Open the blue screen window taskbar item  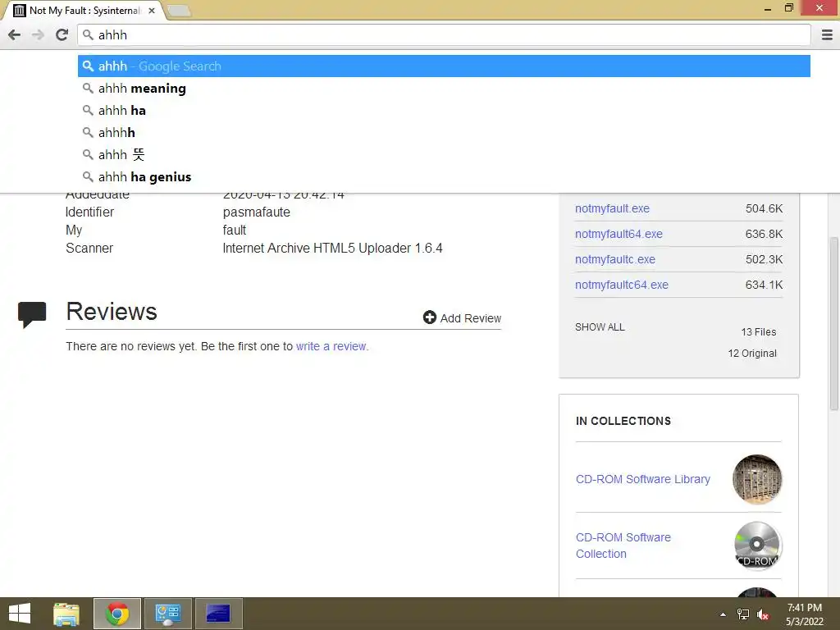tap(218, 614)
